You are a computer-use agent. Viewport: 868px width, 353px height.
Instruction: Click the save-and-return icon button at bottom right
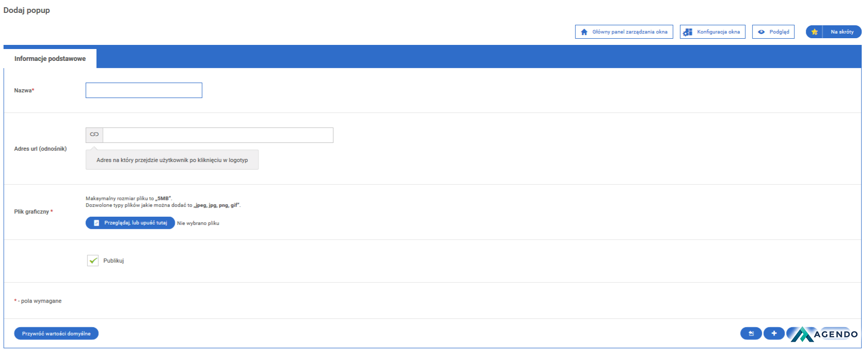[751, 333]
